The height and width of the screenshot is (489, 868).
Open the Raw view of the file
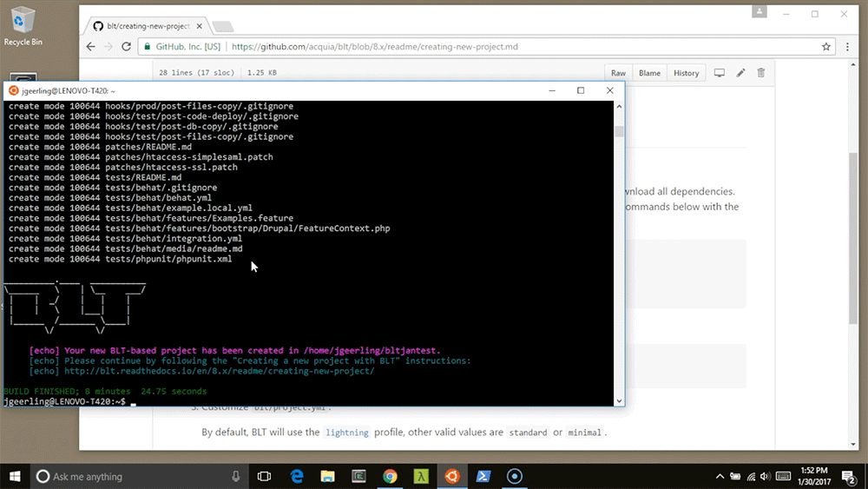click(618, 73)
